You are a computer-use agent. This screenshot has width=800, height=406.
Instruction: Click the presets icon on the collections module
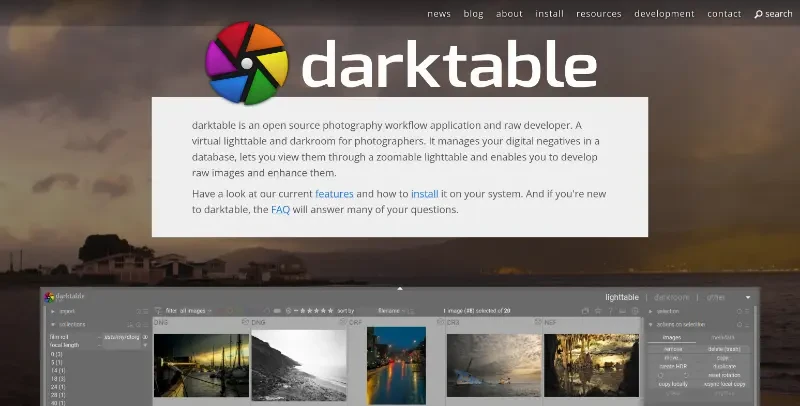click(145, 324)
